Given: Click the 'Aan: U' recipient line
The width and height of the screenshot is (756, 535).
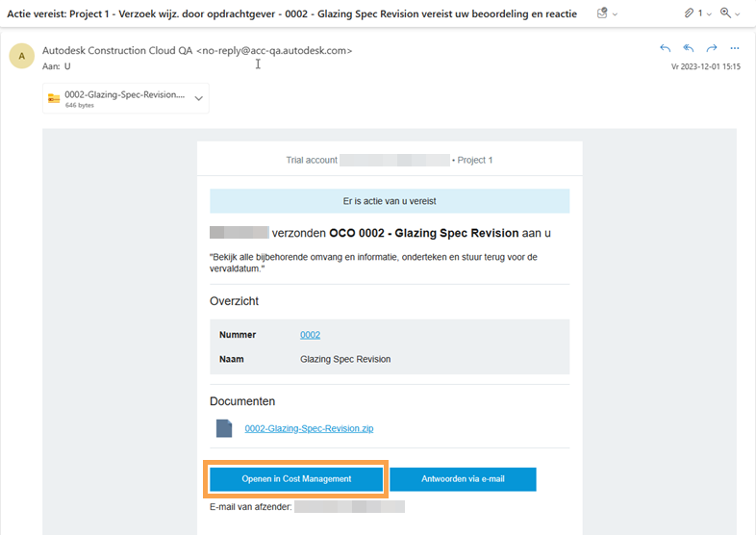Looking at the screenshot, I should (x=57, y=66).
